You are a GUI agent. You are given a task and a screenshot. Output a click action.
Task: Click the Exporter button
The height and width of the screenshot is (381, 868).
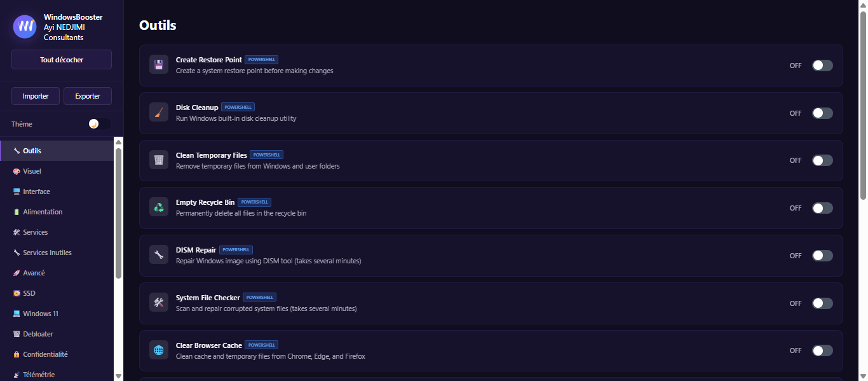coord(87,96)
